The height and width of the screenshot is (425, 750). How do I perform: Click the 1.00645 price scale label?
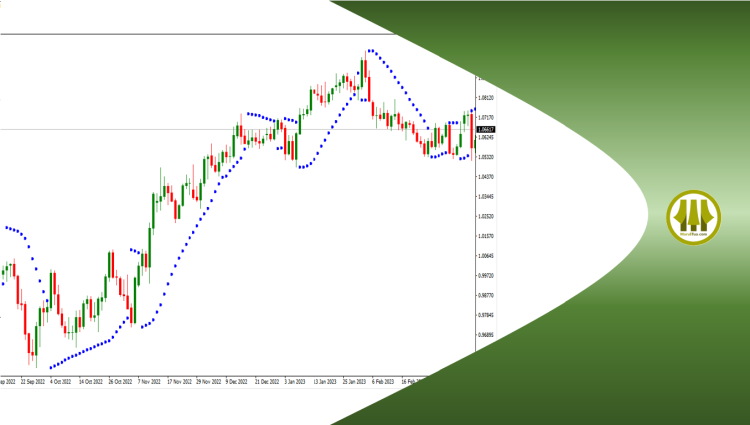(x=486, y=256)
